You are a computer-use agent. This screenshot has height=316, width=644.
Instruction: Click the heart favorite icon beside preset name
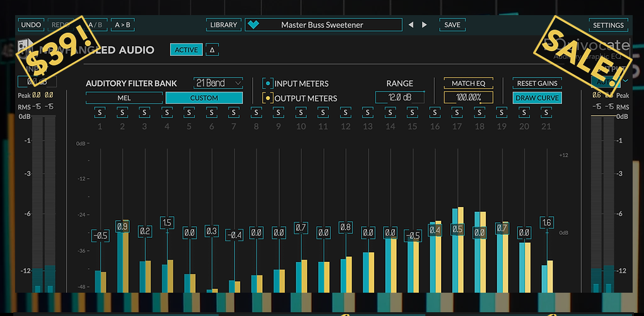coord(253,25)
